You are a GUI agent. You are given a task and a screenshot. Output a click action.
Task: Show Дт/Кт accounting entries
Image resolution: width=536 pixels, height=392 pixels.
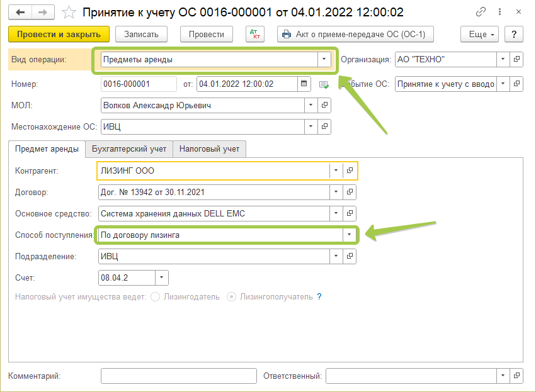tap(255, 35)
